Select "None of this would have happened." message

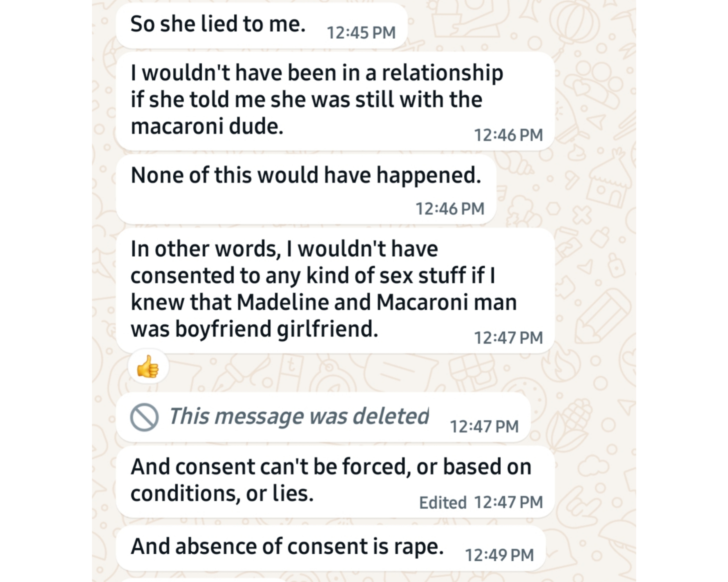pos(306,176)
